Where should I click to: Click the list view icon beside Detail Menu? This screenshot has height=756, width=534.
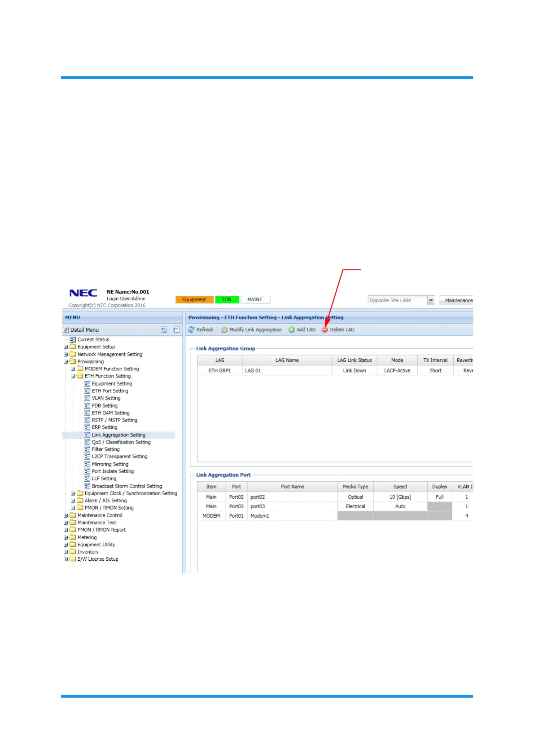point(176,330)
